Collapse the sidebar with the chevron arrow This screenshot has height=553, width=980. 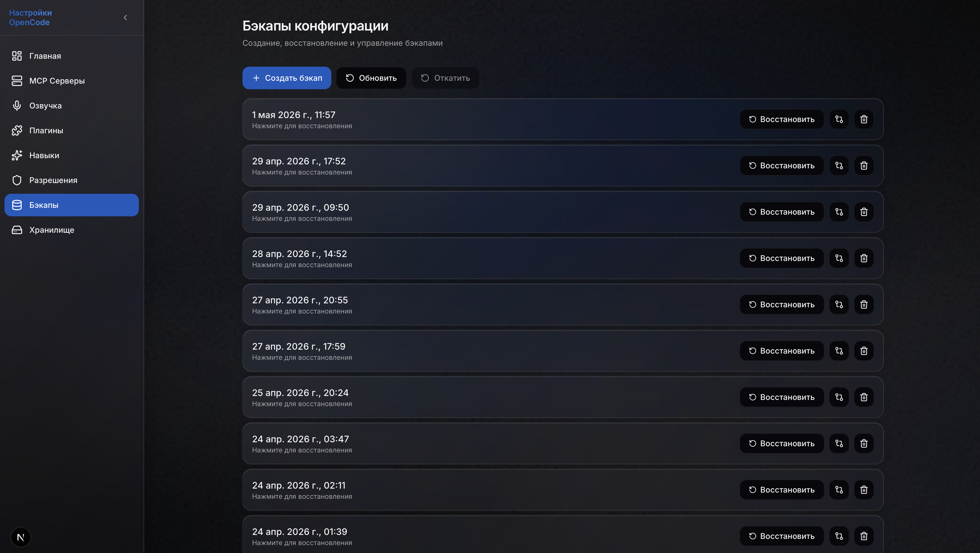coord(126,18)
